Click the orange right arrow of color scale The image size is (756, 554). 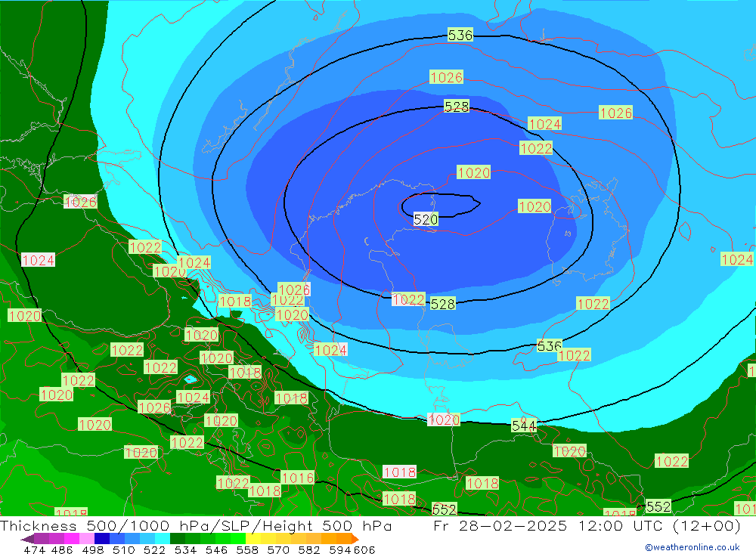pos(354,539)
